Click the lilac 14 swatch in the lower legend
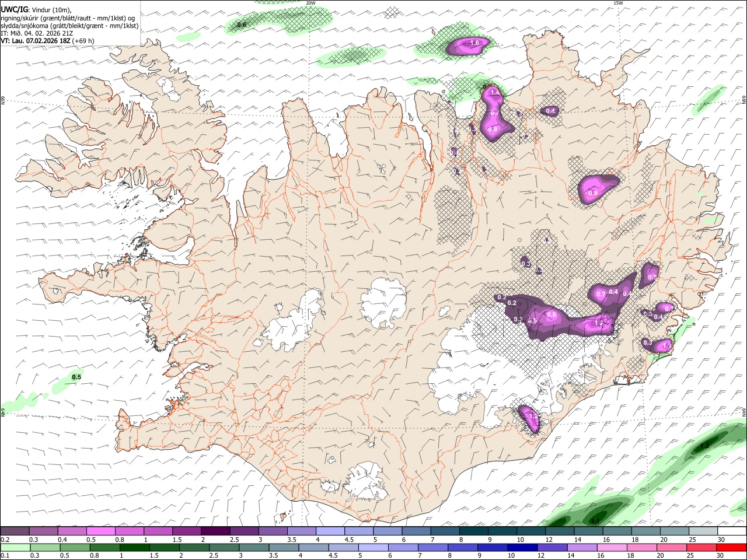Viewport: 747px width, 560px height. (582, 547)
